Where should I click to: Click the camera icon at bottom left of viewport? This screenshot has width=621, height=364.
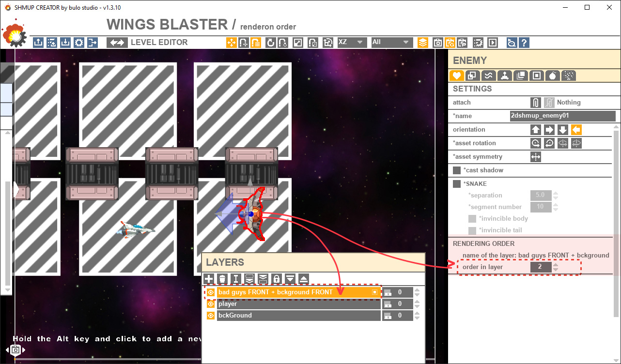[16, 349]
